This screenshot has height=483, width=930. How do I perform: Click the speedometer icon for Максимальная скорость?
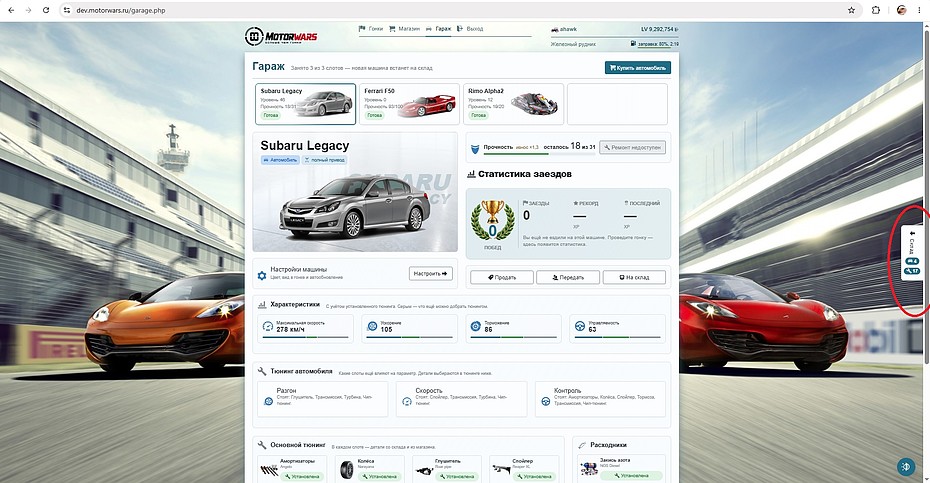[x=267, y=326]
